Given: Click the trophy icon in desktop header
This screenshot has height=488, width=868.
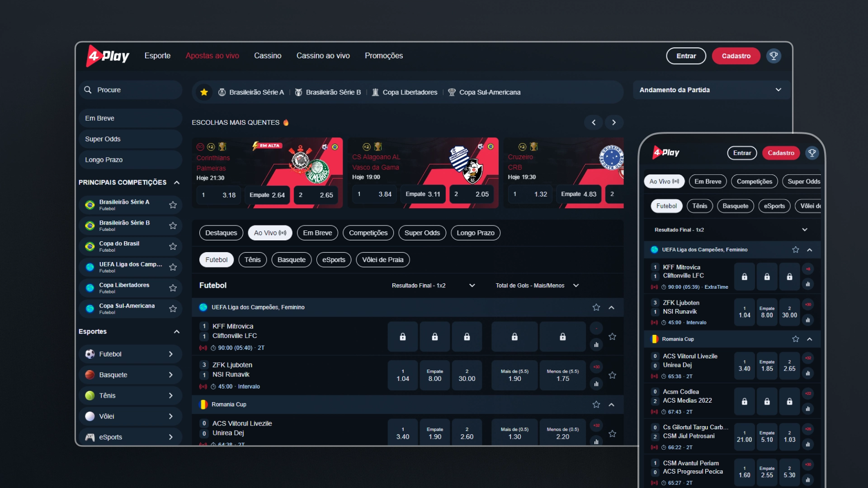Looking at the screenshot, I should (x=774, y=56).
